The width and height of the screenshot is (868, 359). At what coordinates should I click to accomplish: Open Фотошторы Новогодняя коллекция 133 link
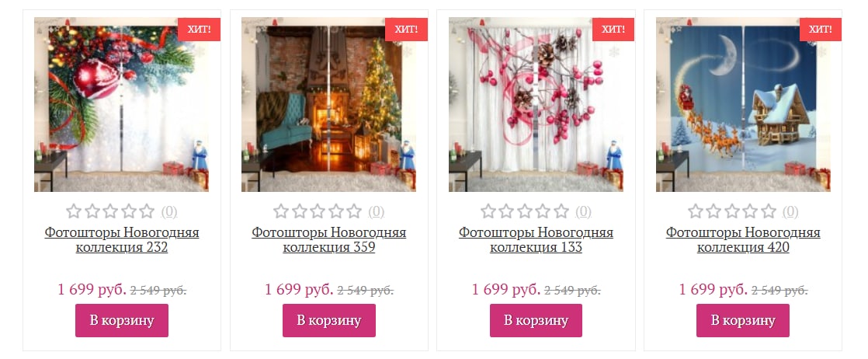pos(536,240)
